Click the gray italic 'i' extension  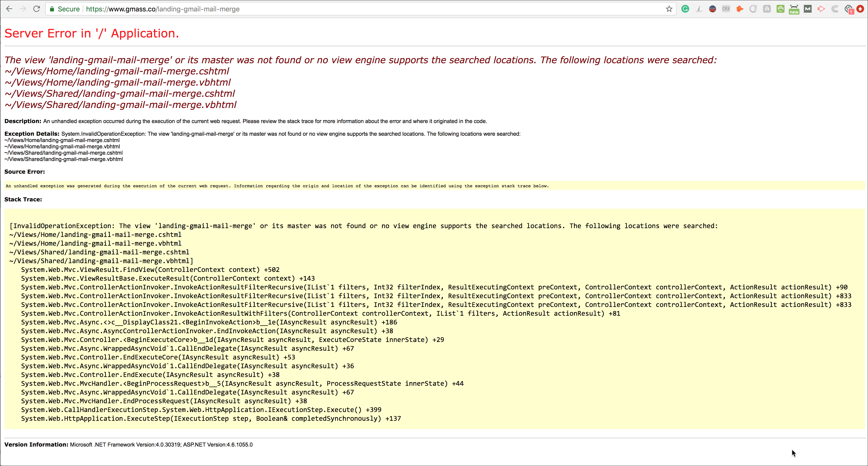pos(699,9)
